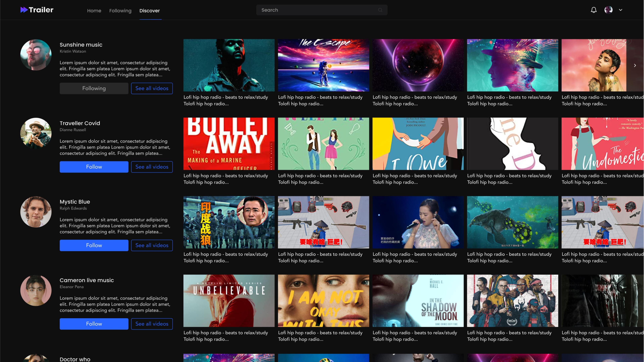Open the Unbelievable Netflix series video

click(229, 301)
